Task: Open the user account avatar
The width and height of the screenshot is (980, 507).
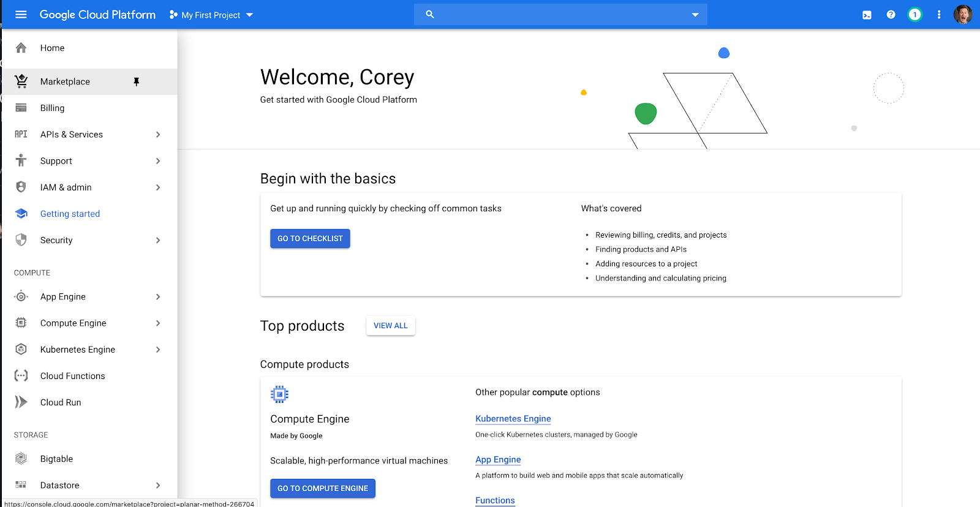Action: 963,15
